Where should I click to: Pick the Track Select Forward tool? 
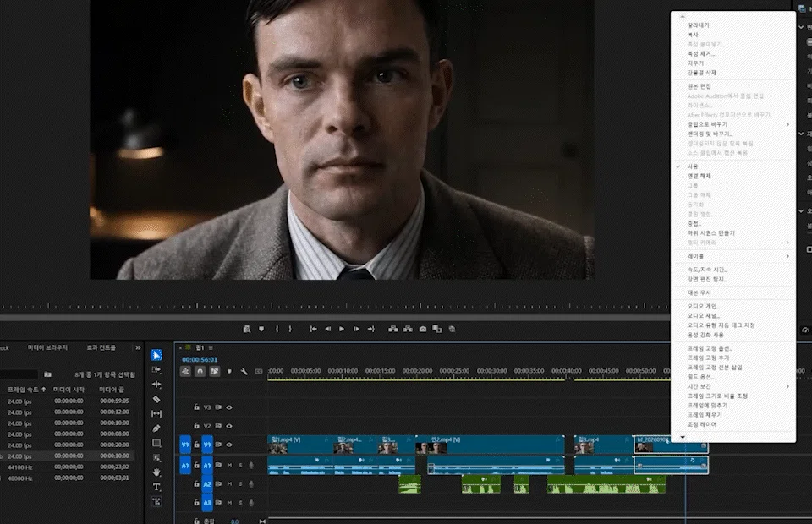point(156,370)
